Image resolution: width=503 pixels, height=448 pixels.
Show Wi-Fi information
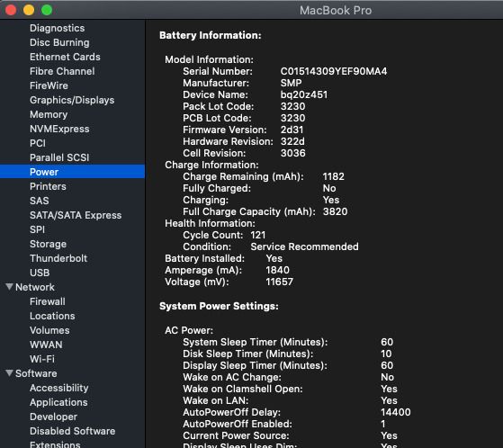click(x=42, y=359)
